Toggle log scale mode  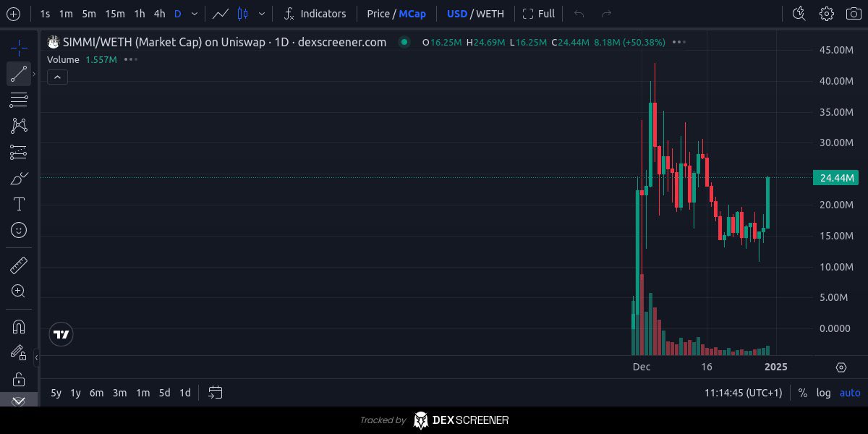(823, 393)
